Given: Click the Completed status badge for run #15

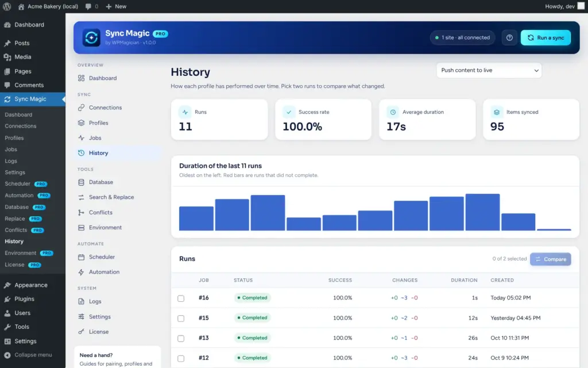Looking at the screenshot, I should (x=252, y=317).
